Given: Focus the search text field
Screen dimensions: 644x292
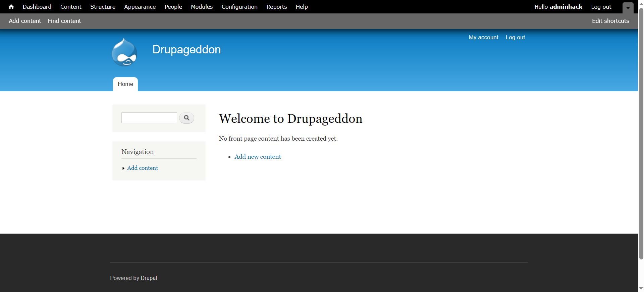Looking at the screenshot, I should 149,118.
